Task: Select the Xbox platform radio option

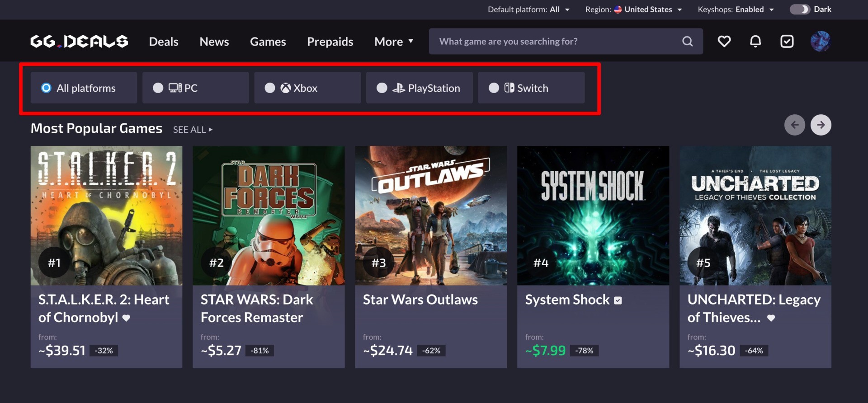Action: [x=307, y=88]
